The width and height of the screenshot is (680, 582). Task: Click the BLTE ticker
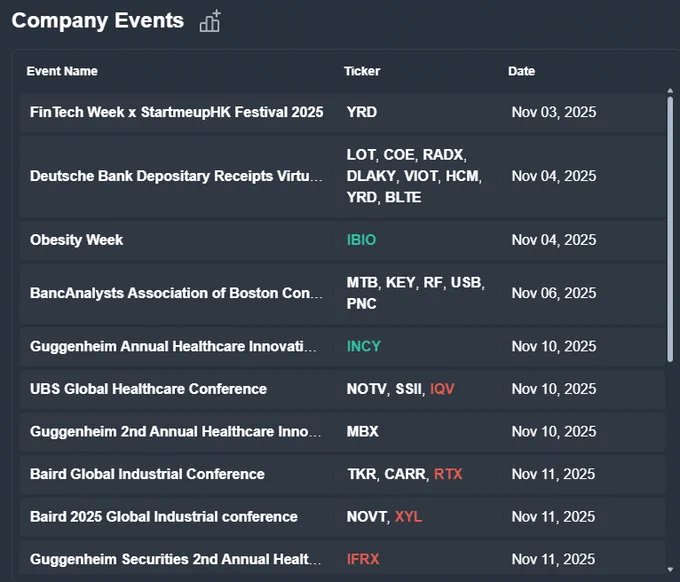tap(403, 197)
